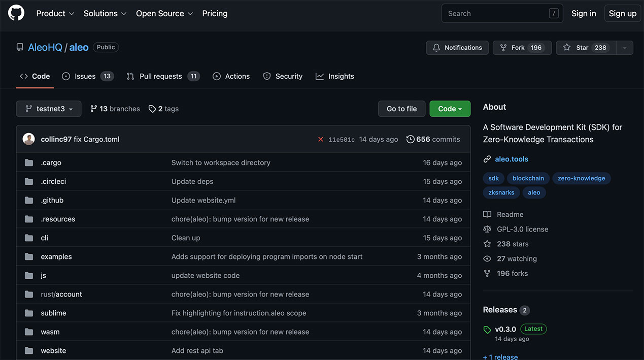
Task: Select the Code tab
Action: pyautogui.click(x=35, y=76)
